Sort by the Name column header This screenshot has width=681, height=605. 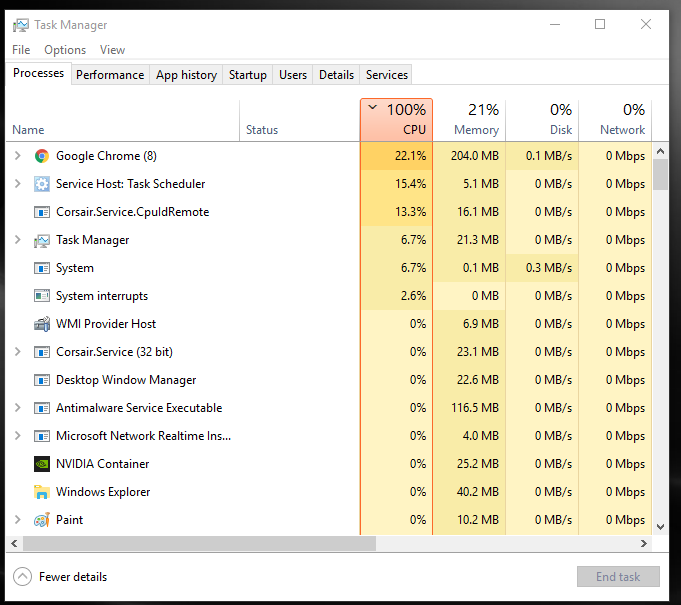[x=122, y=121]
